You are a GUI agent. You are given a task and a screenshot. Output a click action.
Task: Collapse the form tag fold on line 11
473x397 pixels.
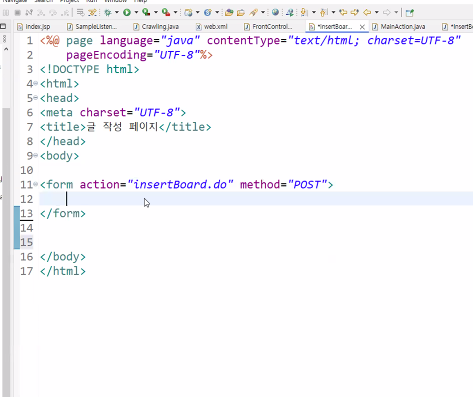coord(36,184)
